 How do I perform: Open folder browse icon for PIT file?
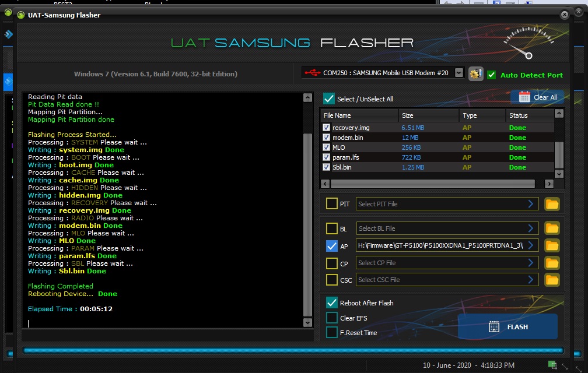point(552,204)
